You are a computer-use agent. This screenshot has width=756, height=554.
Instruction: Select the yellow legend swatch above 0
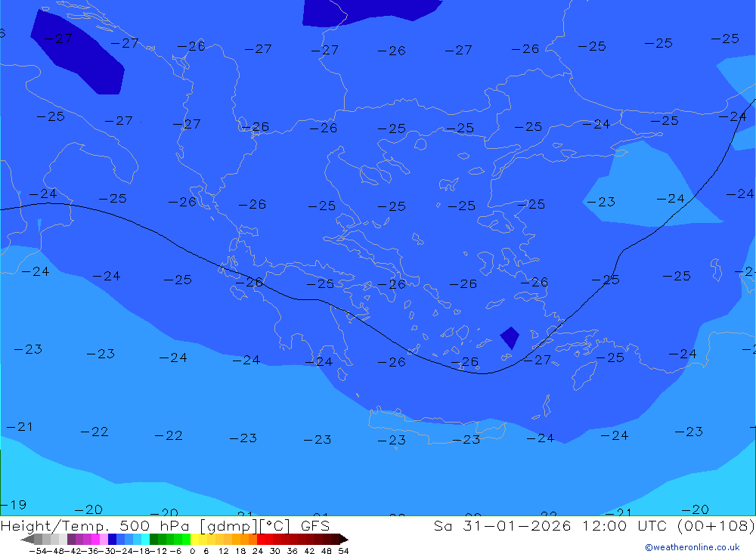195,540
